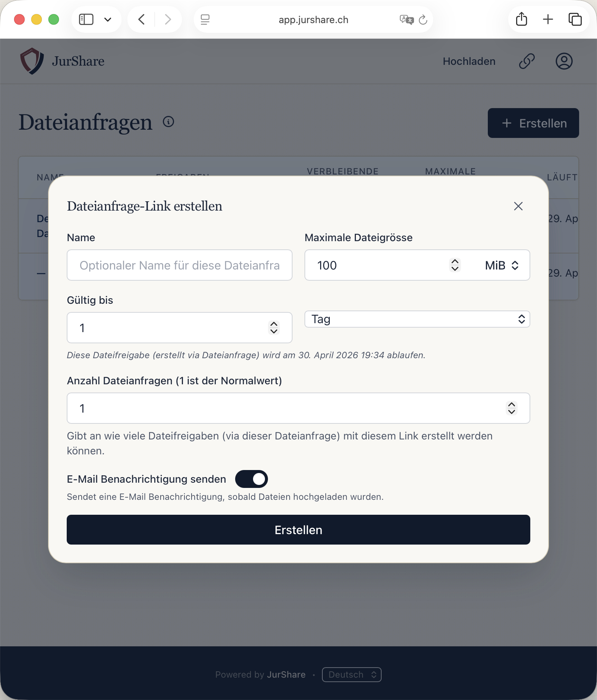Toggle the Safari sidebar
The image size is (597, 700).
pos(86,19)
